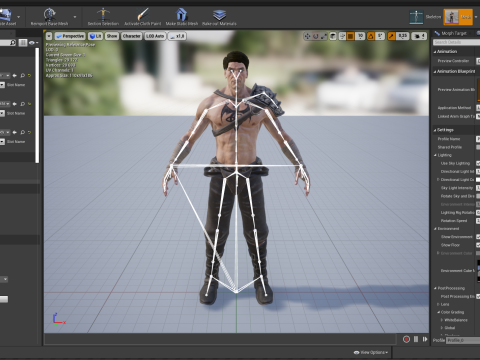This screenshot has height=360, width=480.
Task: Open the eye visibility options in left panel
Action: tap(33, 43)
